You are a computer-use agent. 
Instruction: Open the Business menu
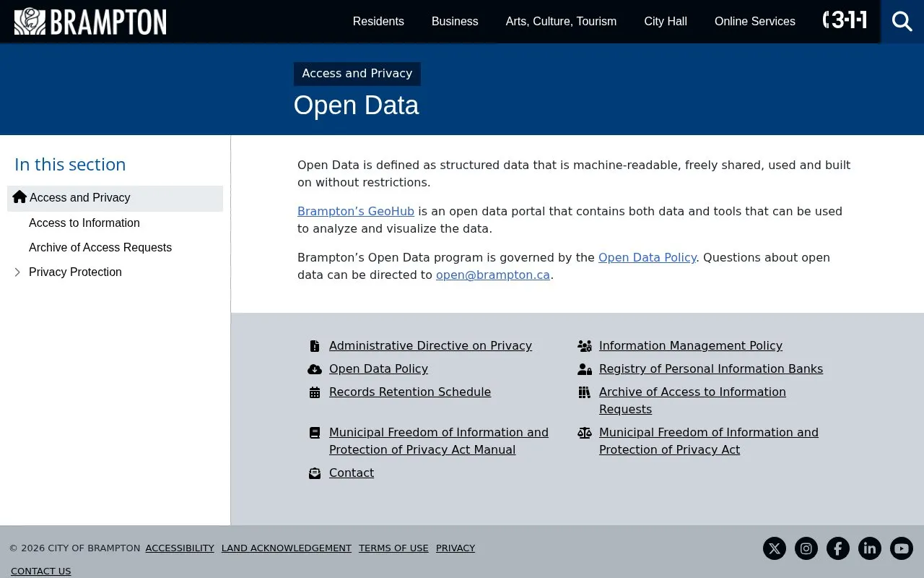point(455,22)
